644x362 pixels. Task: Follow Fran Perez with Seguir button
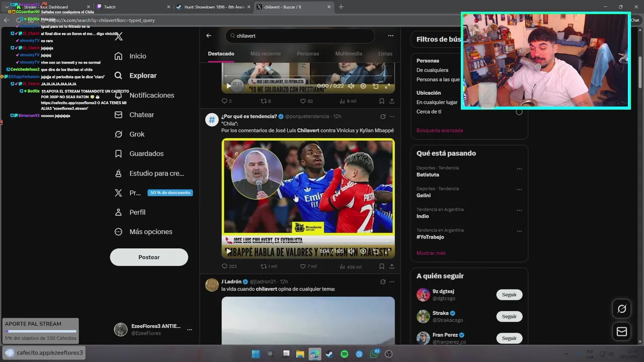[x=509, y=338]
